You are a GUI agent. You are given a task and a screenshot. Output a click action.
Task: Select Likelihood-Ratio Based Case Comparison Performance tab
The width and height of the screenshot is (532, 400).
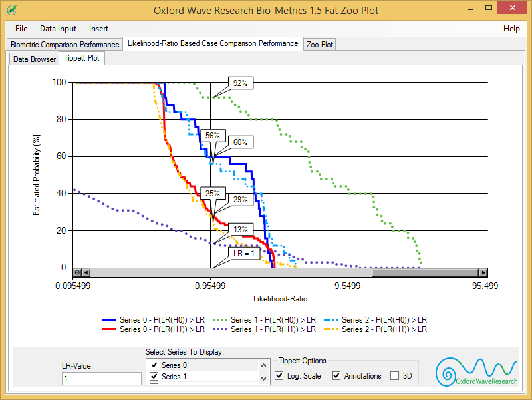click(213, 43)
